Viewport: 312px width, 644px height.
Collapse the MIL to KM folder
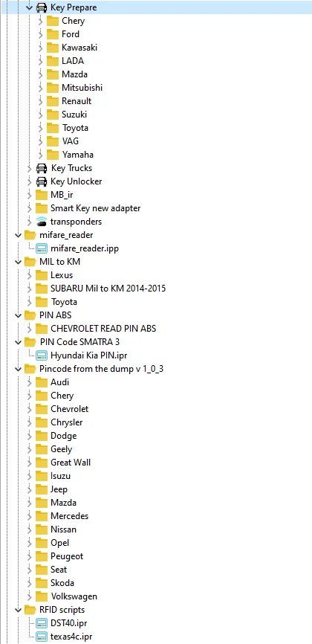tap(18, 262)
